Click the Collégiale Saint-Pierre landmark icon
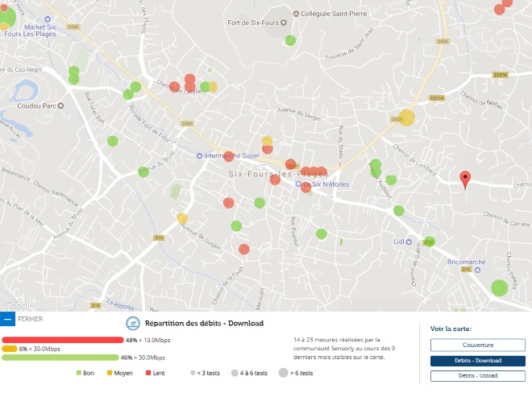This screenshot has height=393, width=532. (295, 14)
